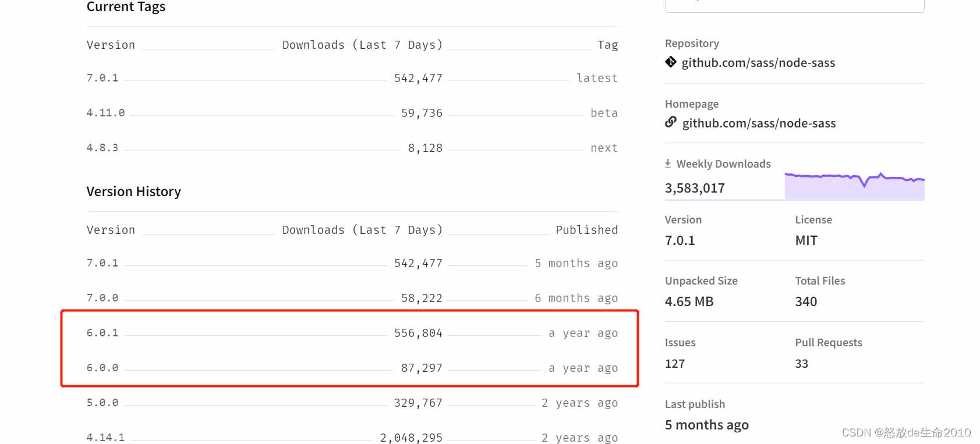Open version 5.0.0 from history
Viewport: 980px width, 444px height.
102,403
